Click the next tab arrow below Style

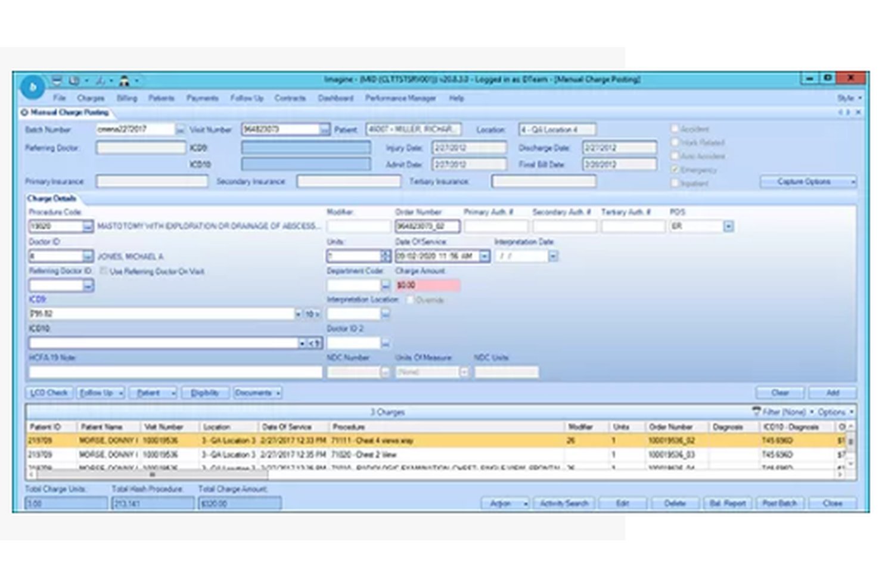point(849,112)
